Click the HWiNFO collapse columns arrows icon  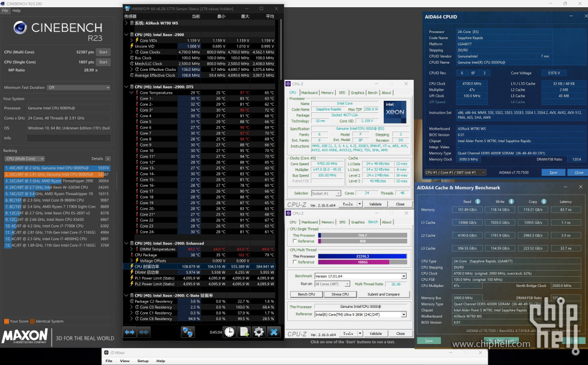144,332
